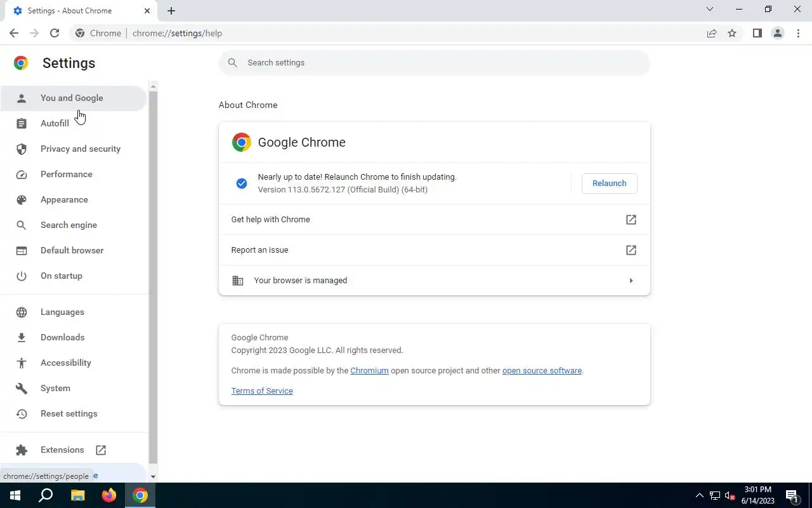Image resolution: width=812 pixels, height=508 pixels.
Task: Open the tab search chevron
Action: pyautogui.click(x=710, y=10)
